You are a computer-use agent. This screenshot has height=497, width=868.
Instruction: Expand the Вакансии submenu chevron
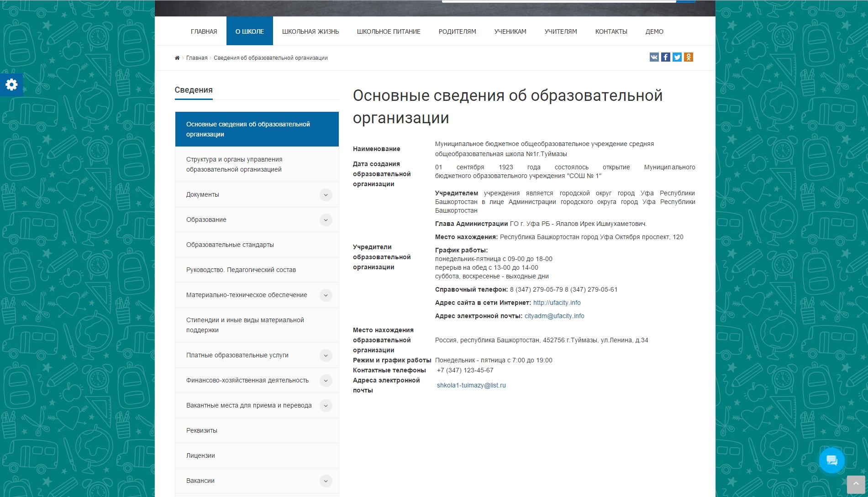326,481
